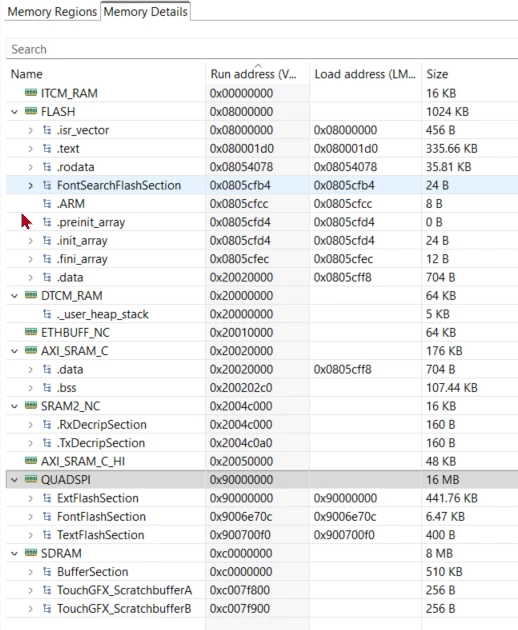
Task: Select the Memory Details tab
Action: [145, 12]
